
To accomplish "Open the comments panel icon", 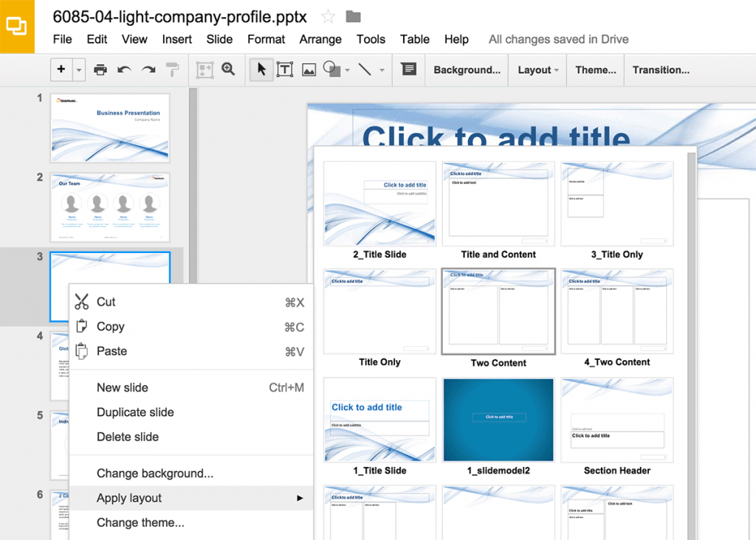I will [408, 69].
